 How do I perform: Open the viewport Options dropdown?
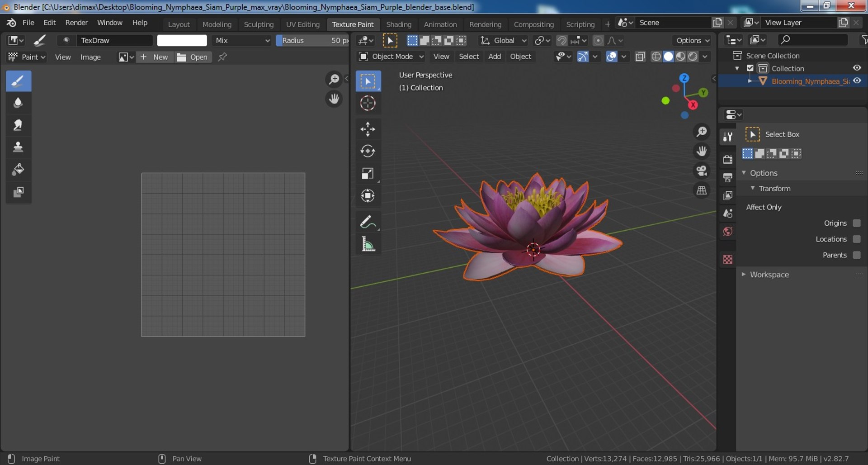pos(692,41)
